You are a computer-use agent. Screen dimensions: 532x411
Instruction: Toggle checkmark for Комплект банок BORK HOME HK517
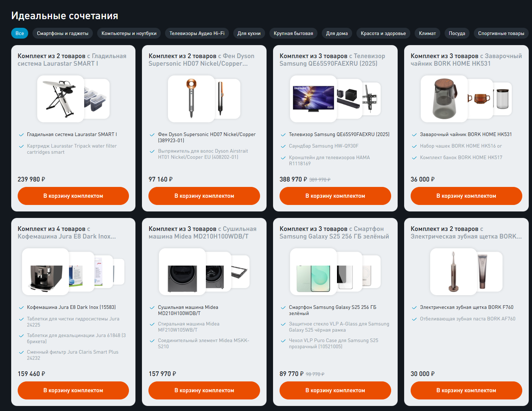(x=415, y=158)
